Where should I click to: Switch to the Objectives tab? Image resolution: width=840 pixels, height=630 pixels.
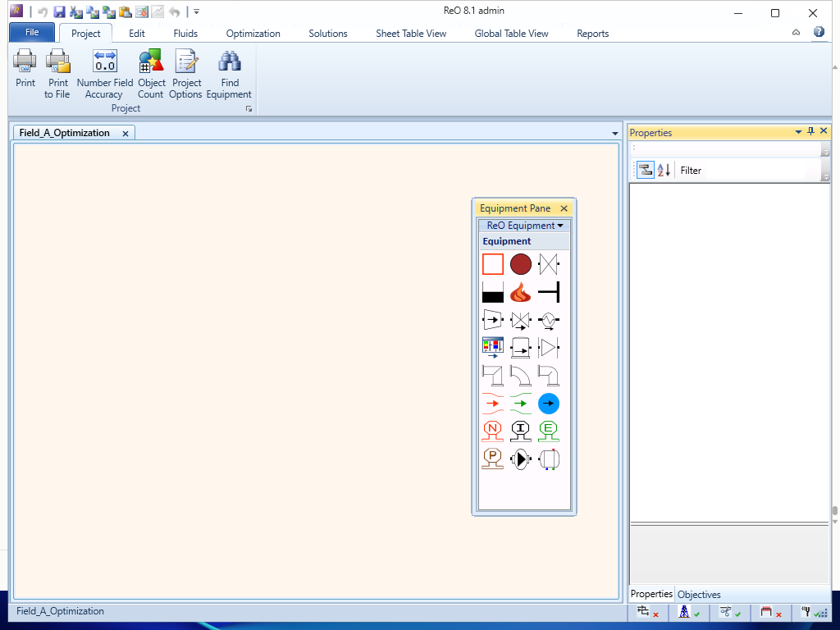click(699, 594)
